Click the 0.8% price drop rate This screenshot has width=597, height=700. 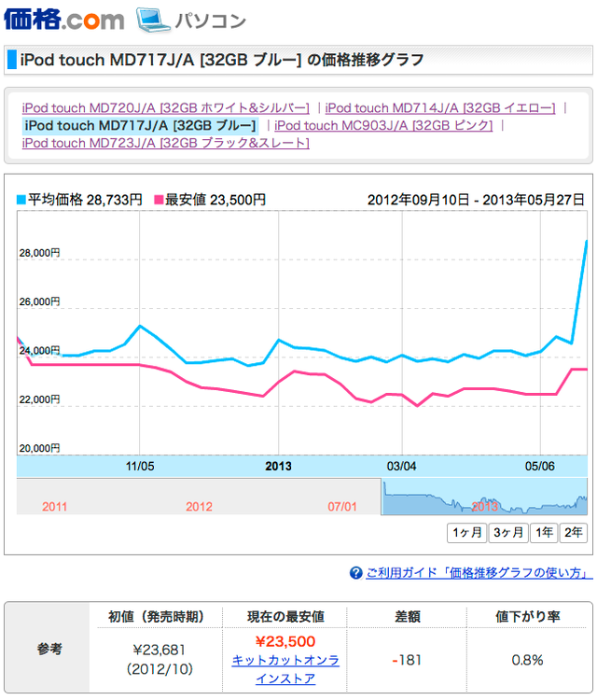tap(527, 660)
